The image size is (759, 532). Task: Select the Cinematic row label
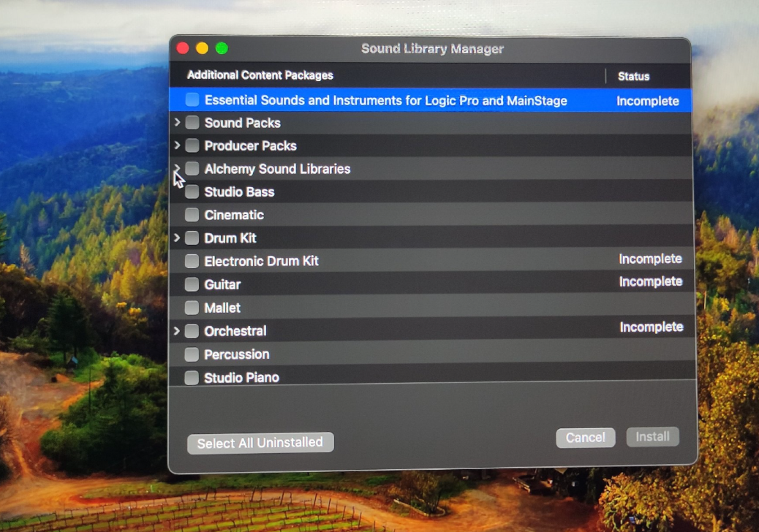click(x=234, y=215)
